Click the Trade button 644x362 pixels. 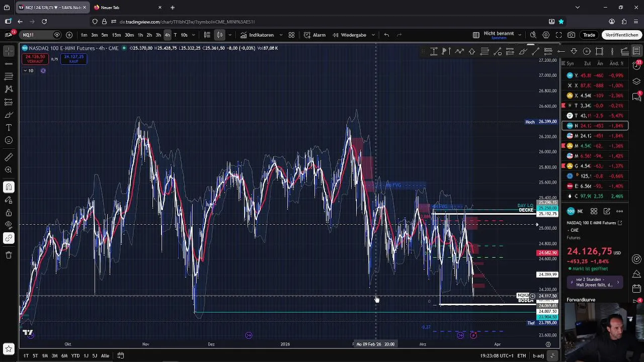589,35
